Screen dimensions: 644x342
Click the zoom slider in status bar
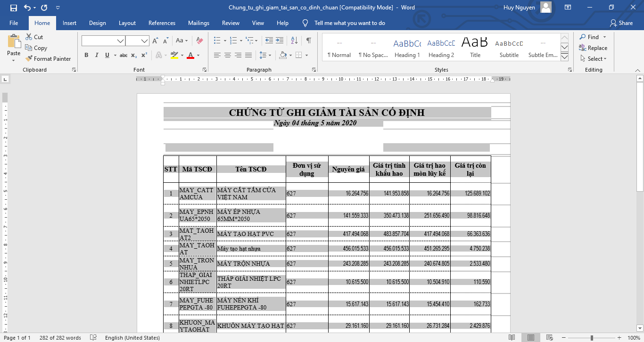[592, 338]
